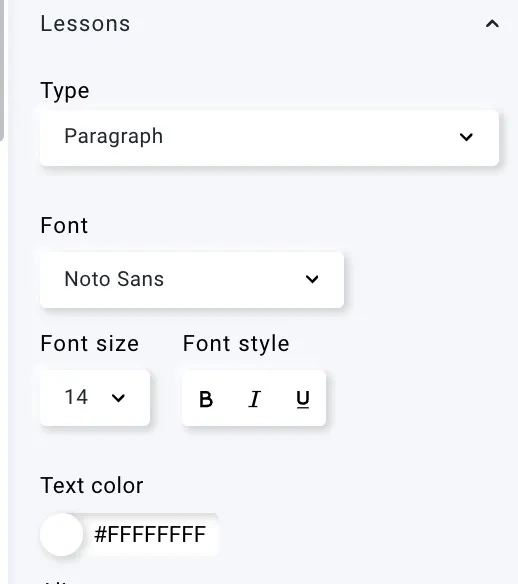Click the arrow in the Paragraph type box
Viewport: 518px width, 584px height.
pos(466,137)
